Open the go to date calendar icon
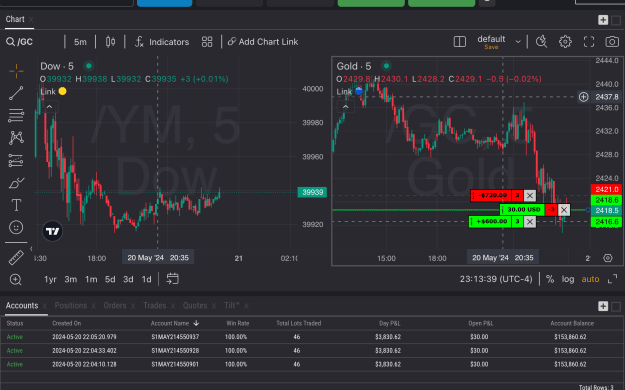This screenshot has width=625, height=390. [x=172, y=279]
